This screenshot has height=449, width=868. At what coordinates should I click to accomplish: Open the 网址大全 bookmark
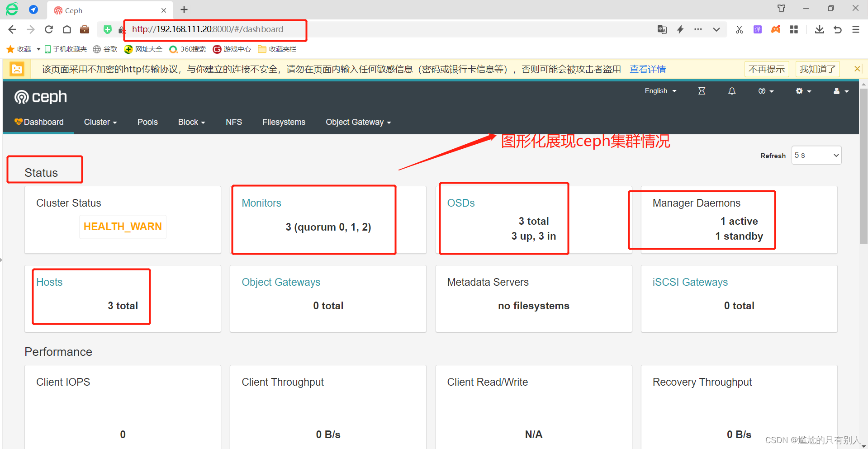click(x=143, y=49)
